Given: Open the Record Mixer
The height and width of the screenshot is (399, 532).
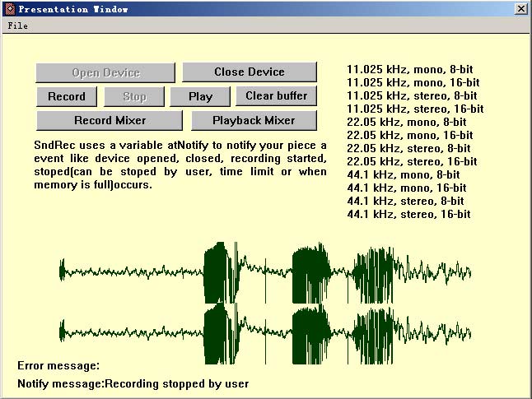Looking at the screenshot, I should 110,120.
